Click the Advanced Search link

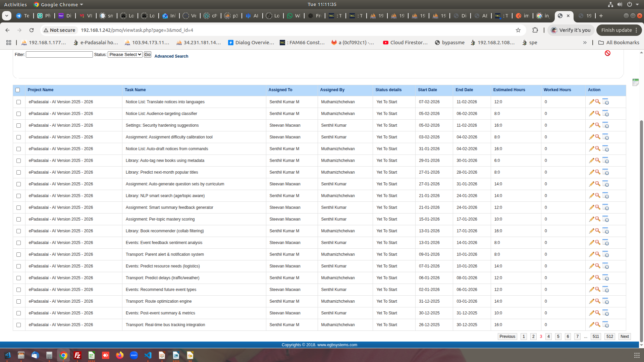[171, 56]
